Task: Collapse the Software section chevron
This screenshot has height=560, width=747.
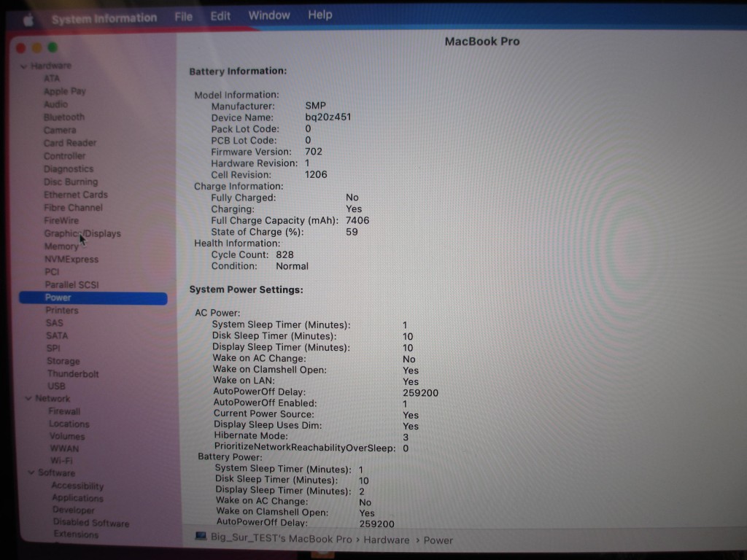Action: tap(31, 472)
